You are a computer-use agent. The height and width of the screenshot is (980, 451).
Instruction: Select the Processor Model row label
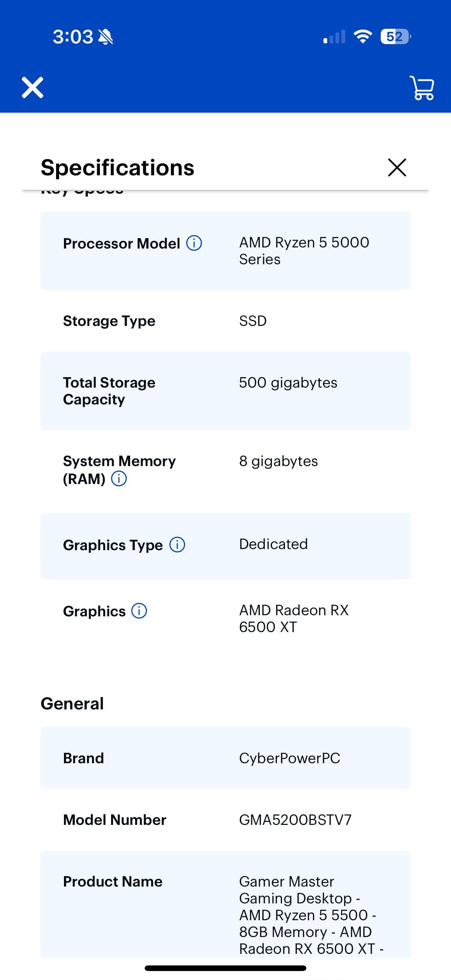pos(122,243)
